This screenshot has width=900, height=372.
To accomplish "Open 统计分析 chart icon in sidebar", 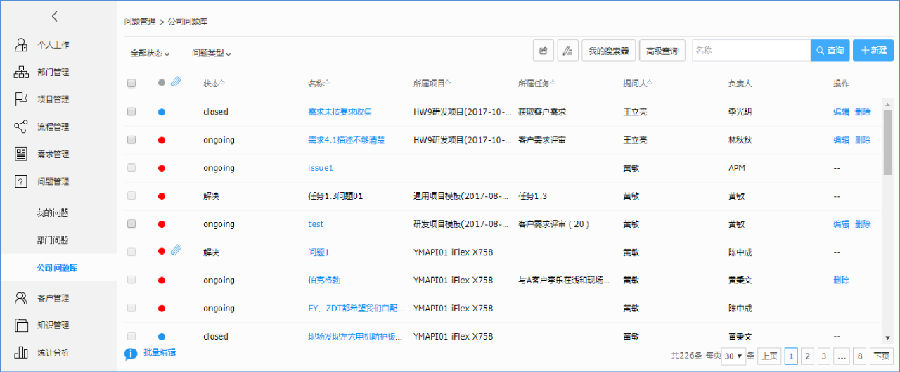I will [21, 352].
